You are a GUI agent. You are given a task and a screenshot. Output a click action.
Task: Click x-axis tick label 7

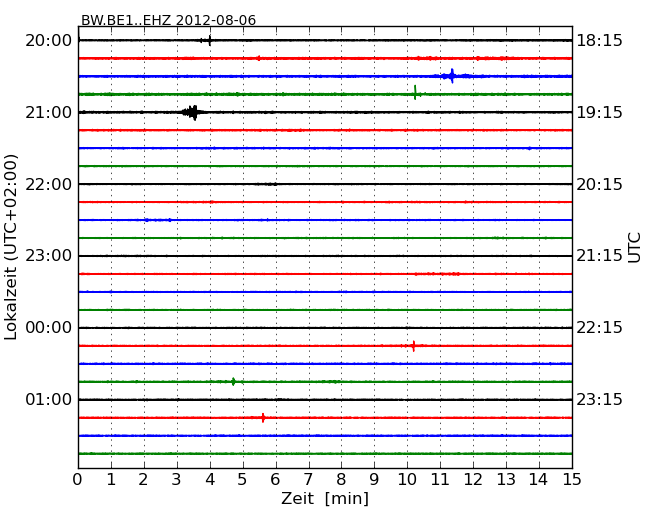308,479
